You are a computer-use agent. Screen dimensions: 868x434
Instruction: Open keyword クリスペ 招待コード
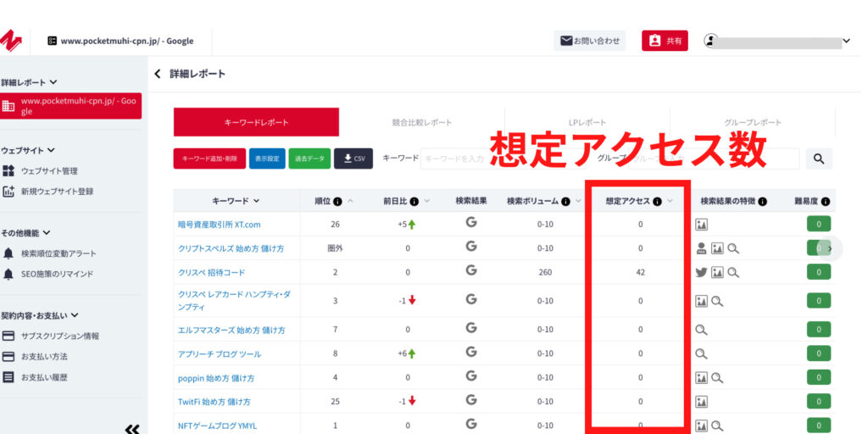coord(211,272)
